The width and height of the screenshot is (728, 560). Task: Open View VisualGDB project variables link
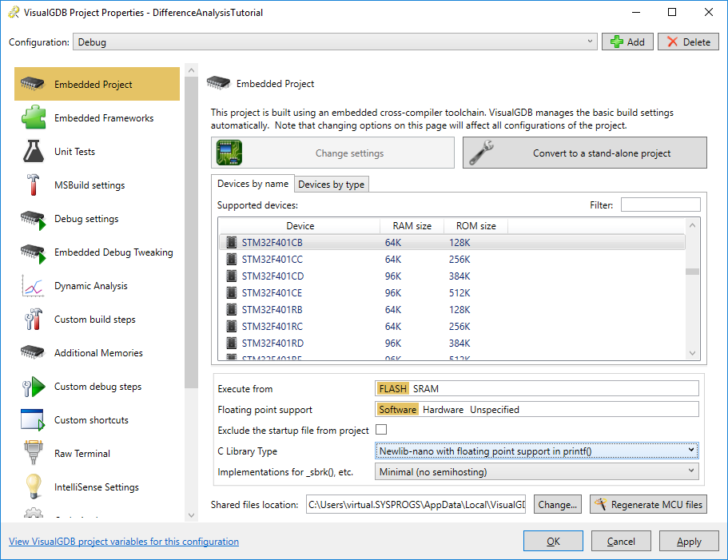tap(124, 541)
